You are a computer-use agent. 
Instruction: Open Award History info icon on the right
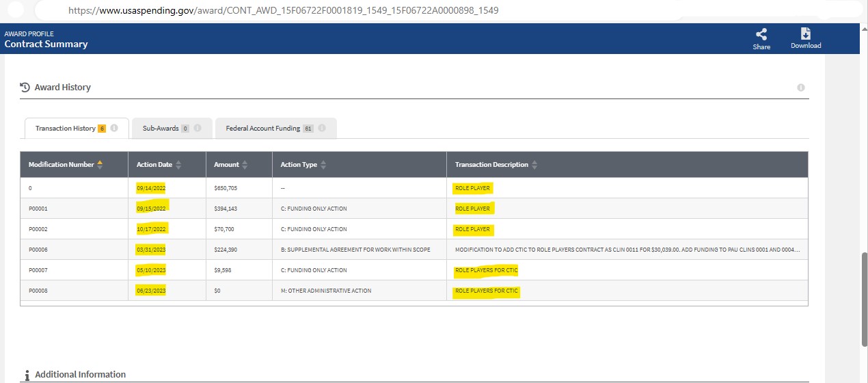coord(801,88)
